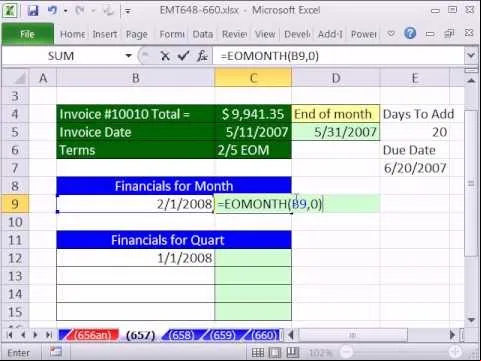481x361 pixels.
Task: Jump to last sheet tab arrow
Action: [49, 334]
